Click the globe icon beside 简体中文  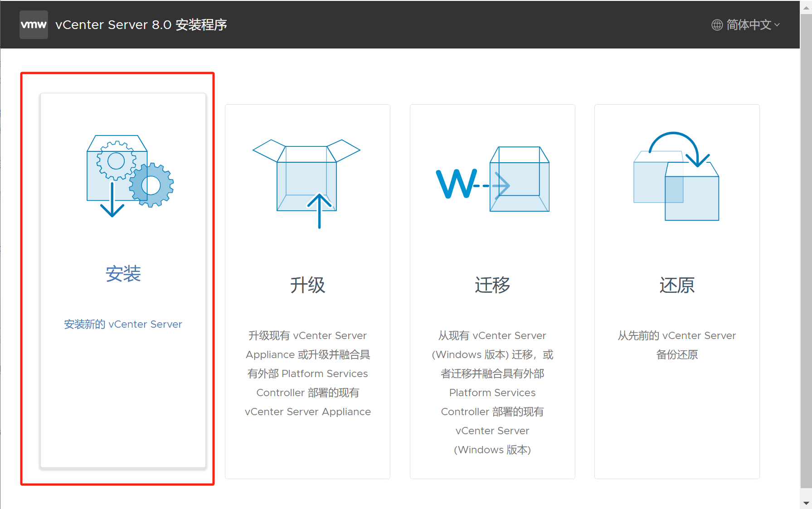click(717, 25)
